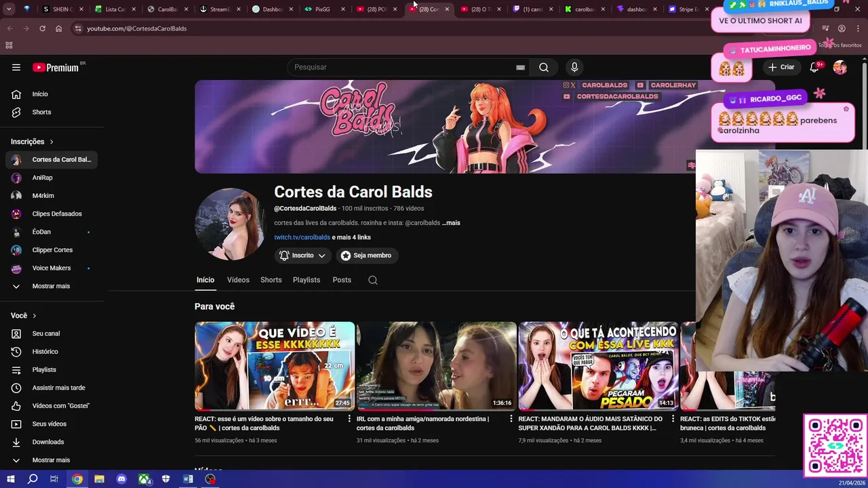Play the 1:36:16 IRL video thumbnail

pos(437,366)
